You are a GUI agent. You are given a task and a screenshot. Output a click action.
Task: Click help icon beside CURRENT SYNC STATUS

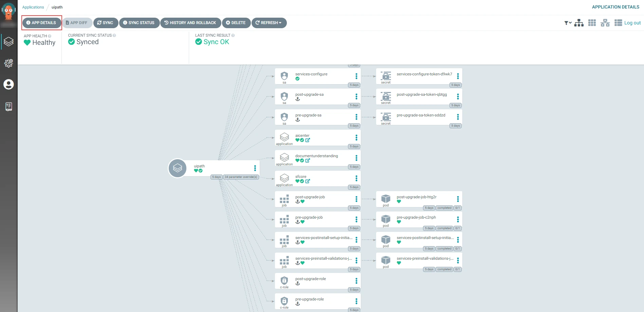(114, 35)
